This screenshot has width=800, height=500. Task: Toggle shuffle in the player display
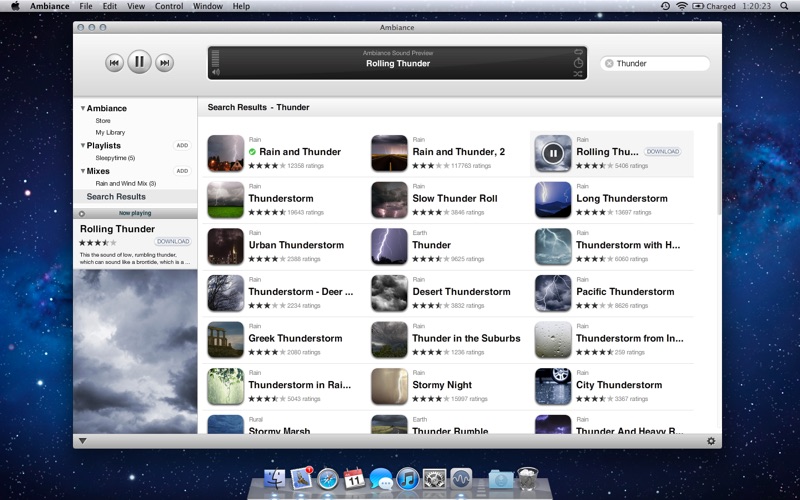point(578,74)
